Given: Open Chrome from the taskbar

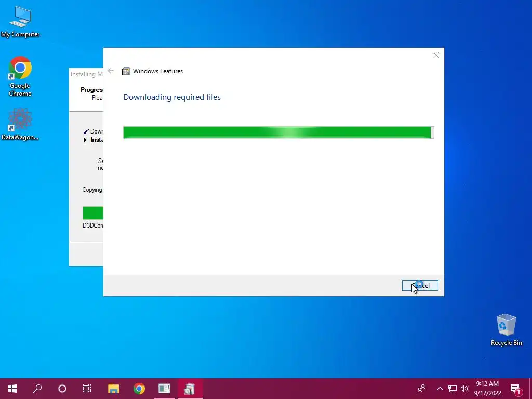Looking at the screenshot, I should 139,389.
